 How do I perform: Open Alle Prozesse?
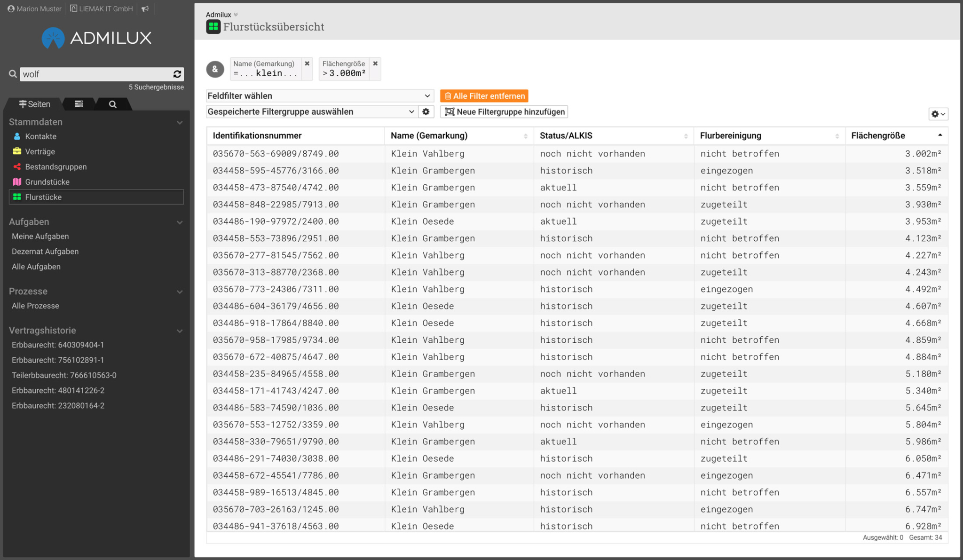[35, 306]
